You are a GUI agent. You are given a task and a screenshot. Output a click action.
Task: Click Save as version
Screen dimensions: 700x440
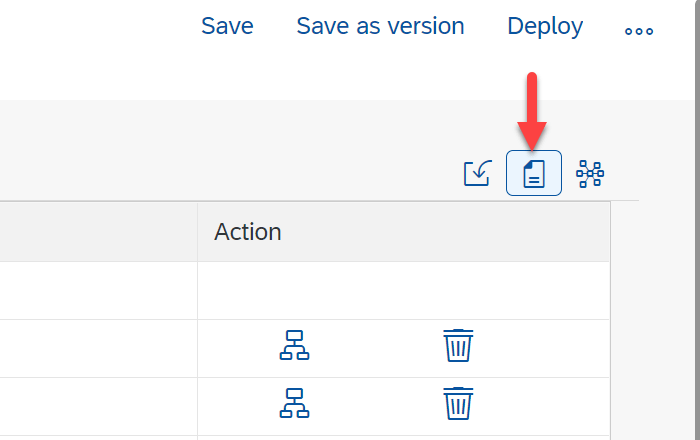[x=380, y=26]
